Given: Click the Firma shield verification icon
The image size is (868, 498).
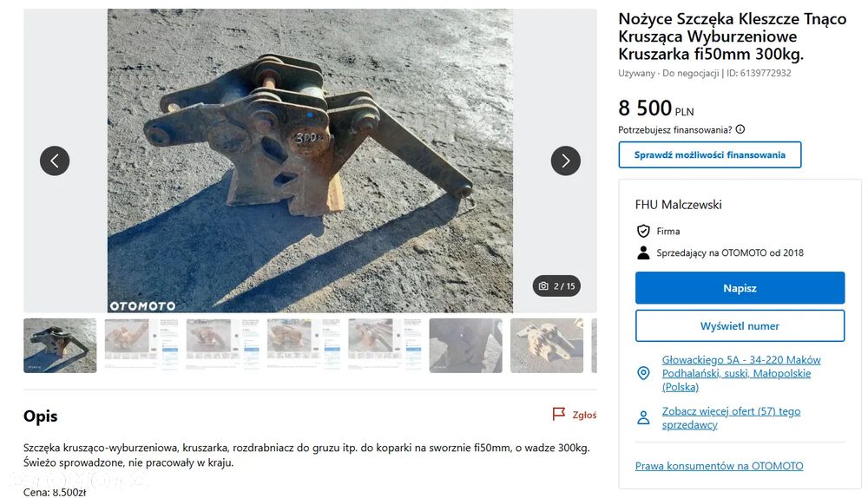Looking at the screenshot, I should (x=643, y=231).
